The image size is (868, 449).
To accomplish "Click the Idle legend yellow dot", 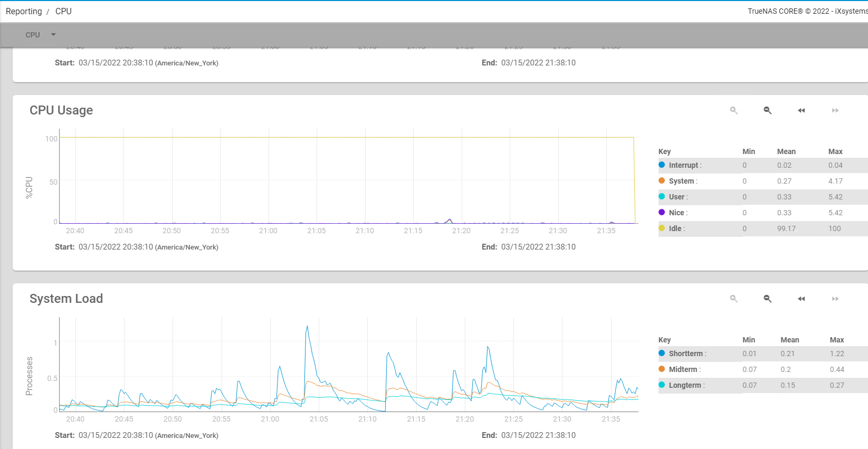I will point(662,228).
